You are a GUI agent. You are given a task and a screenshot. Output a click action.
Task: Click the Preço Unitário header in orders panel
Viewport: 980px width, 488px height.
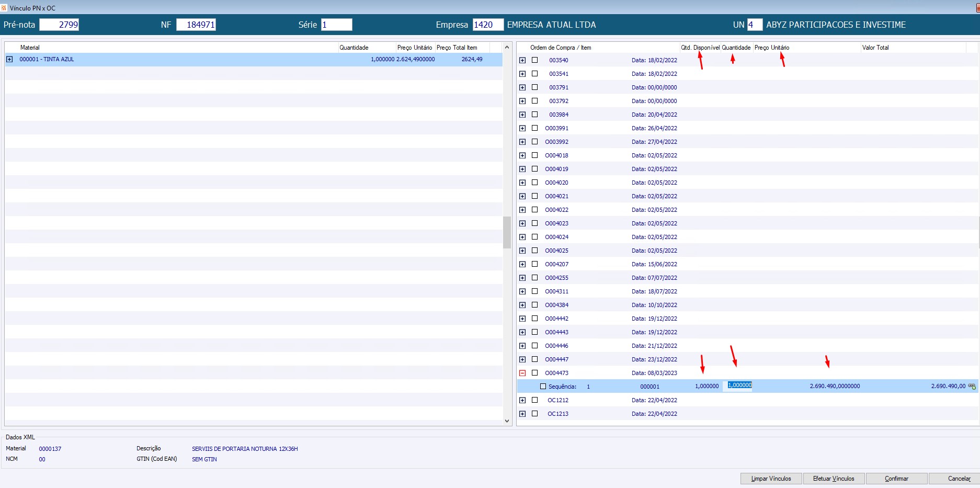pos(772,48)
